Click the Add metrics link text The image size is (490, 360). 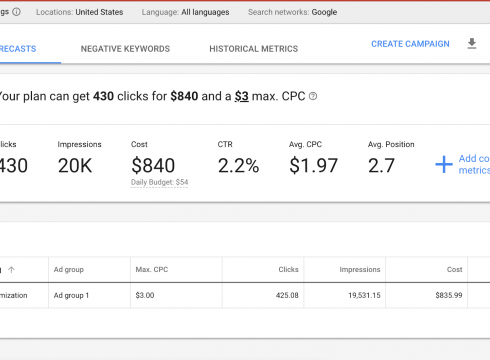474,164
